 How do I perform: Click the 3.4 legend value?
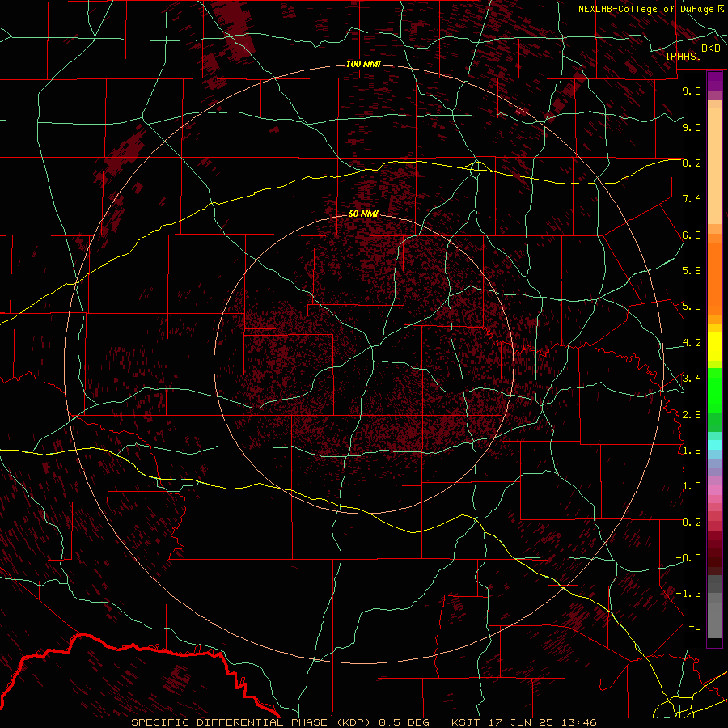[x=692, y=379]
